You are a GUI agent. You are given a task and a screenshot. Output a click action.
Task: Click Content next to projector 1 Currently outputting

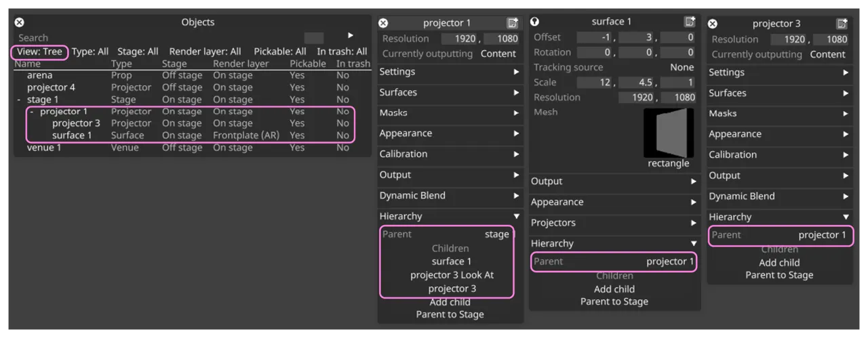pyautogui.click(x=498, y=54)
